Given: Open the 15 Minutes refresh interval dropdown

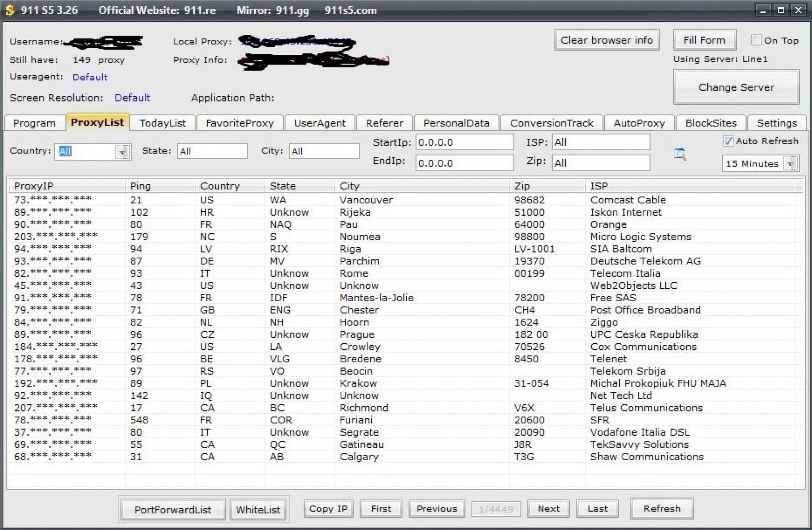Looking at the screenshot, I should pyautogui.click(x=790, y=163).
